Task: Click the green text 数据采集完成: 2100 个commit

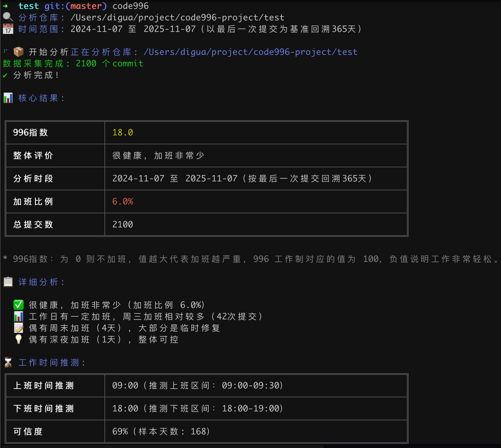Action: point(73,64)
